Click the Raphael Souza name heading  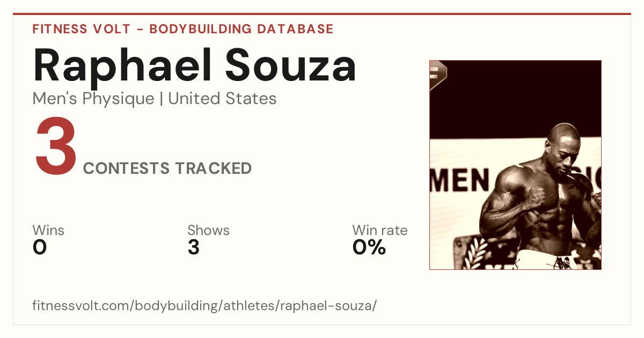(195, 67)
